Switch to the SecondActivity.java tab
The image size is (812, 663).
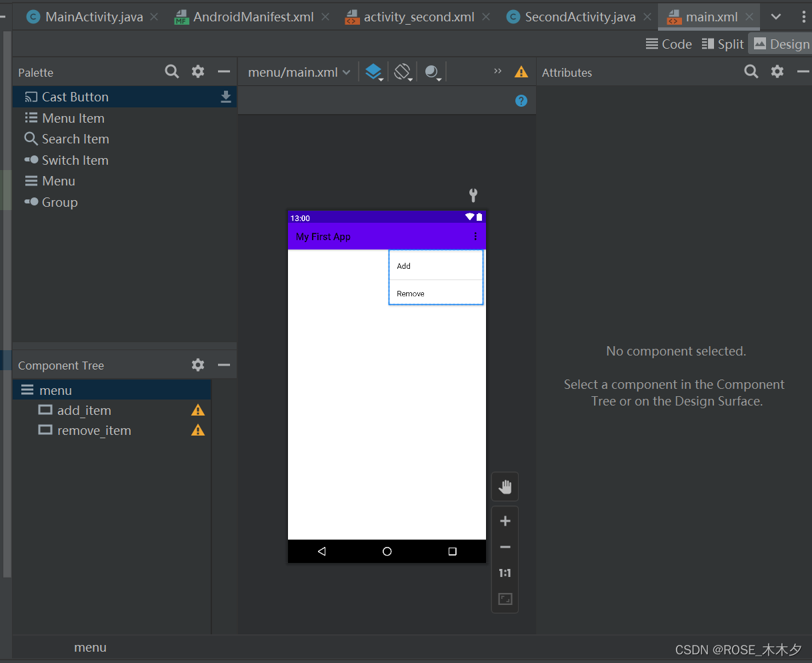(577, 16)
